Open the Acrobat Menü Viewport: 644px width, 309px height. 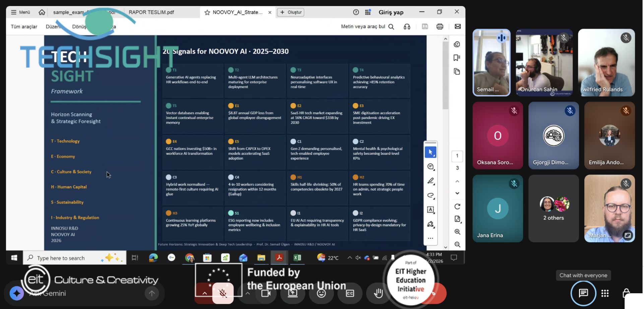click(x=20, y=12)
